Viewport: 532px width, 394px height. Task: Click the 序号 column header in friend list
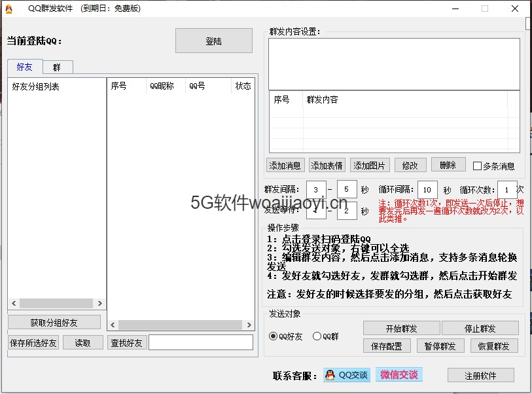tap(126, 86)
